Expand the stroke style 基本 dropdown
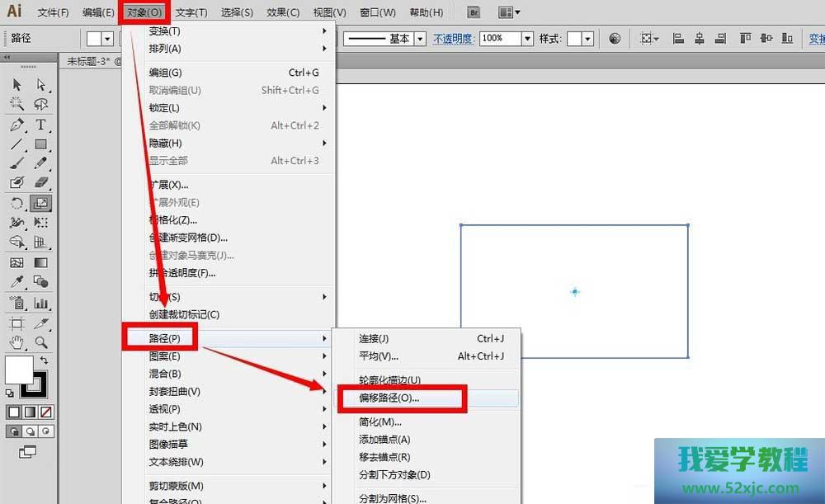Image resolution: width=825 pixels, height=504 pixels. [x=420, y=39]
